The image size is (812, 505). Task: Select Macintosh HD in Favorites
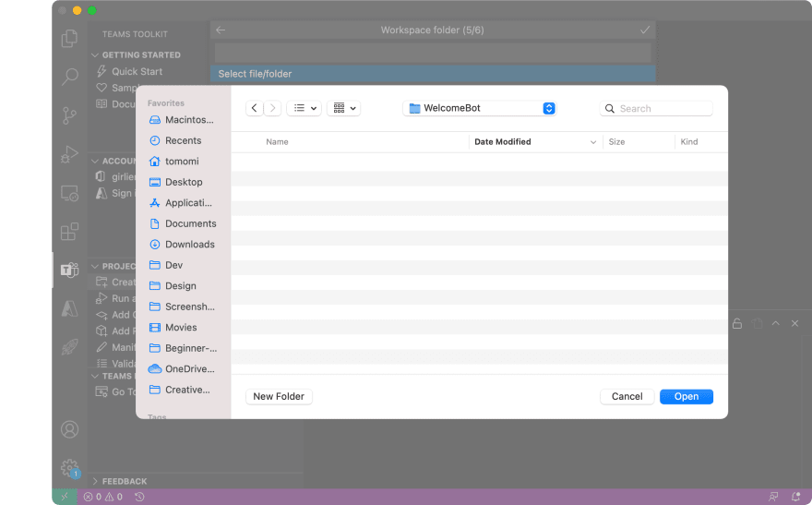[183, 120]
